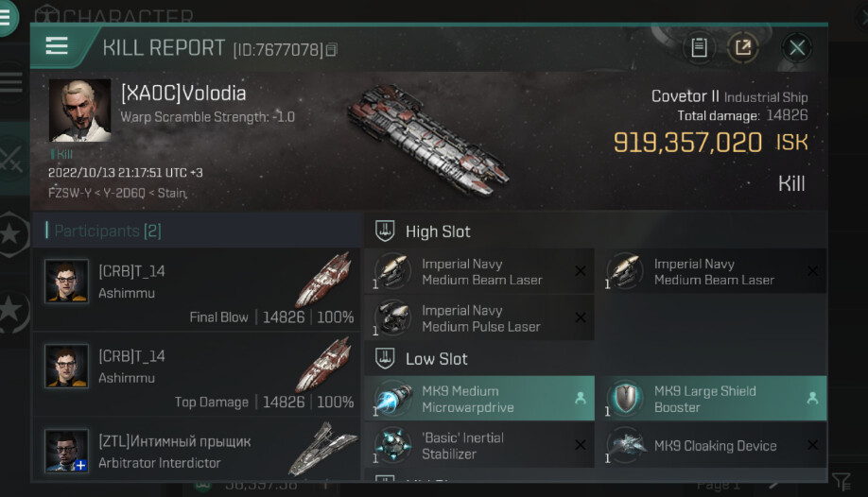This screenshot has width=868, height=497.
Task: Select the Arbitrator Interdictor participant
Action: (x=197, y=449)
